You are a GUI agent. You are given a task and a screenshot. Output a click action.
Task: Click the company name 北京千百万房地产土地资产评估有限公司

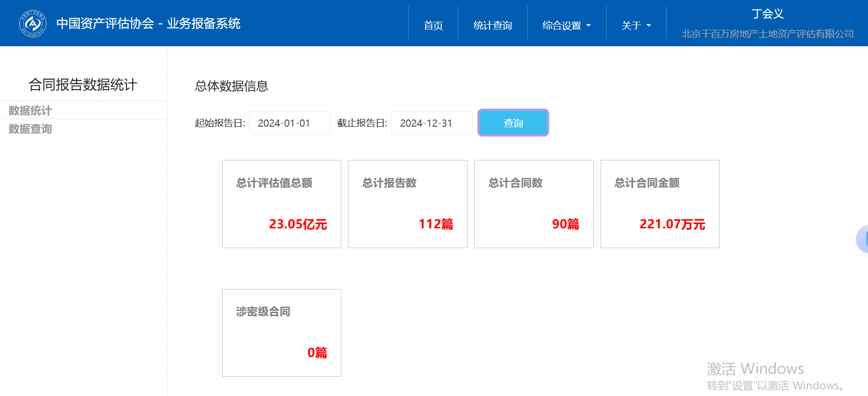tap(767, 34)
